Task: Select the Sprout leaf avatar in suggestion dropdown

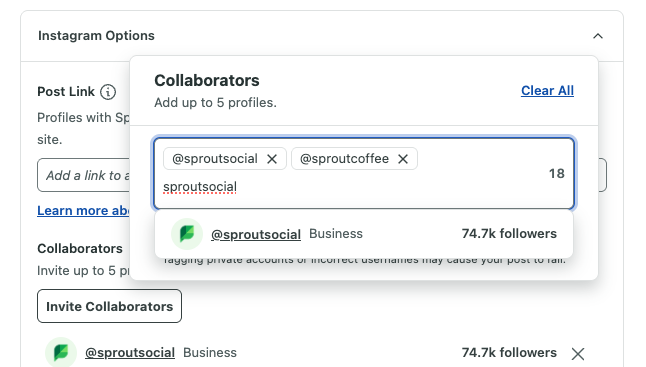Action: [x=187, y=234]
